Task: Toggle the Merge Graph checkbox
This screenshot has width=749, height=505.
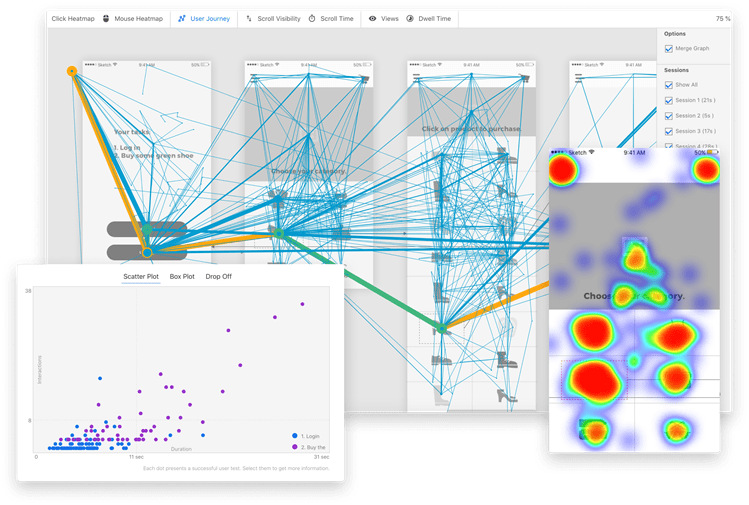Action: pos(669,49)
